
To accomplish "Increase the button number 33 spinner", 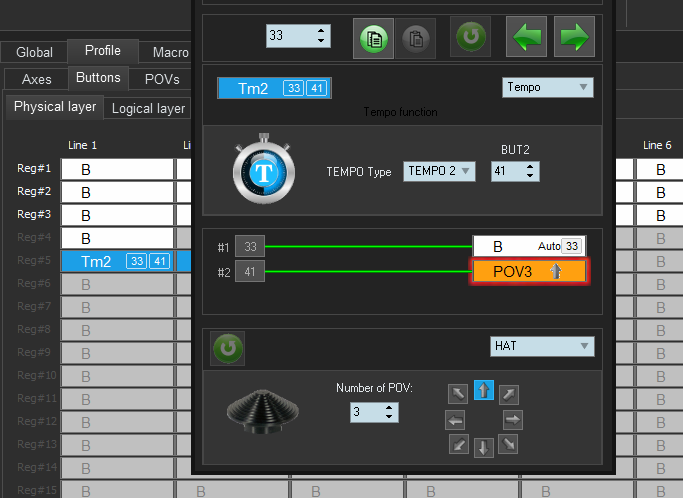I will click(x=321, y=30).
